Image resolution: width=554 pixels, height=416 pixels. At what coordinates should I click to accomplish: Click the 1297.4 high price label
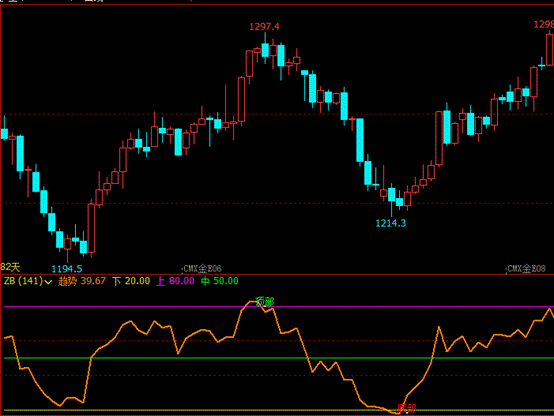pyautogui.click(x=264, y=27)
